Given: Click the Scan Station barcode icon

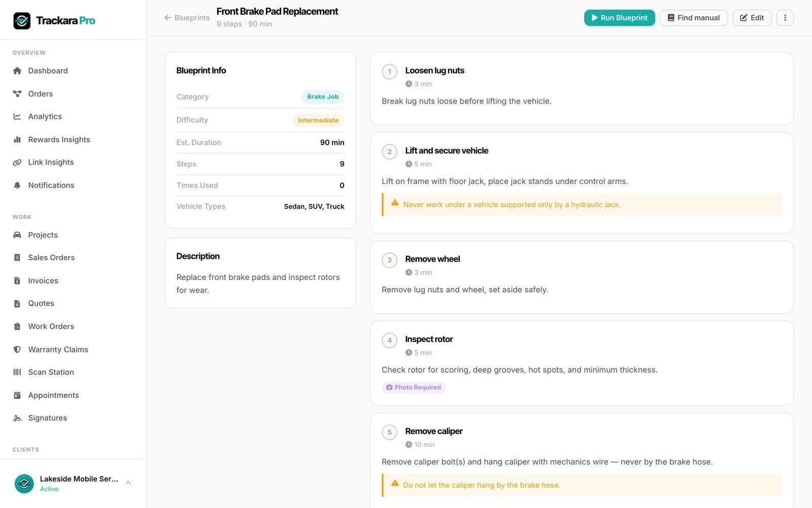Looking at the screenshot, I should click(x=17, y=372).
